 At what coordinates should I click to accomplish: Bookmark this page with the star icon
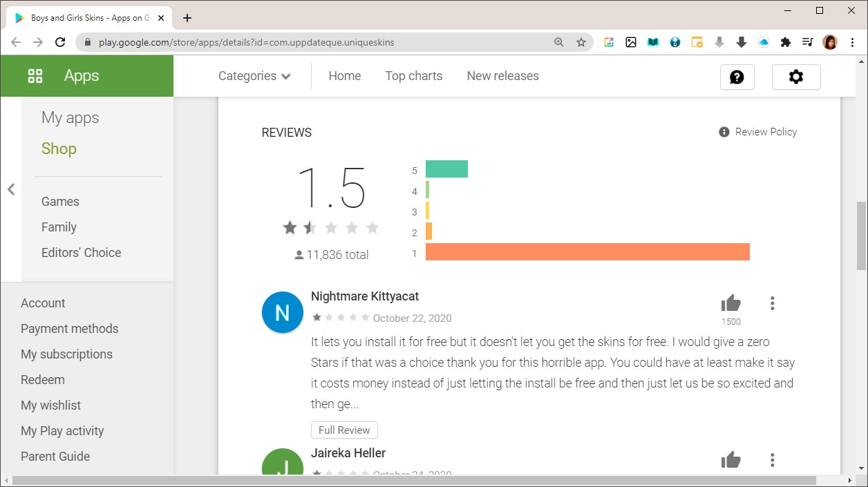pos(581,42)
